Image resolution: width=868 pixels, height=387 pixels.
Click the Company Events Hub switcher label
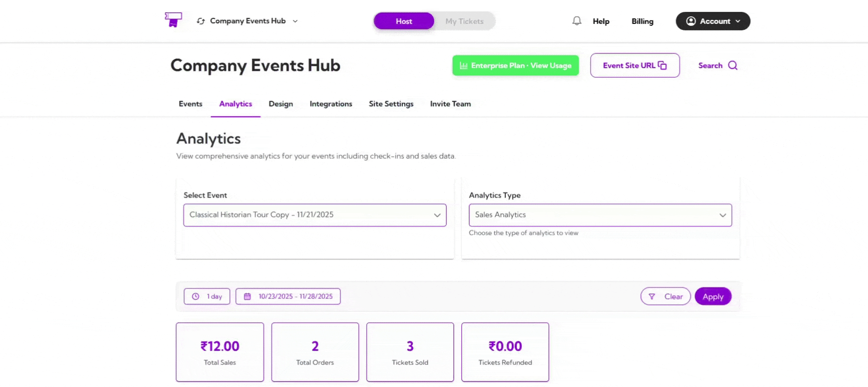(x=248, y=21)
